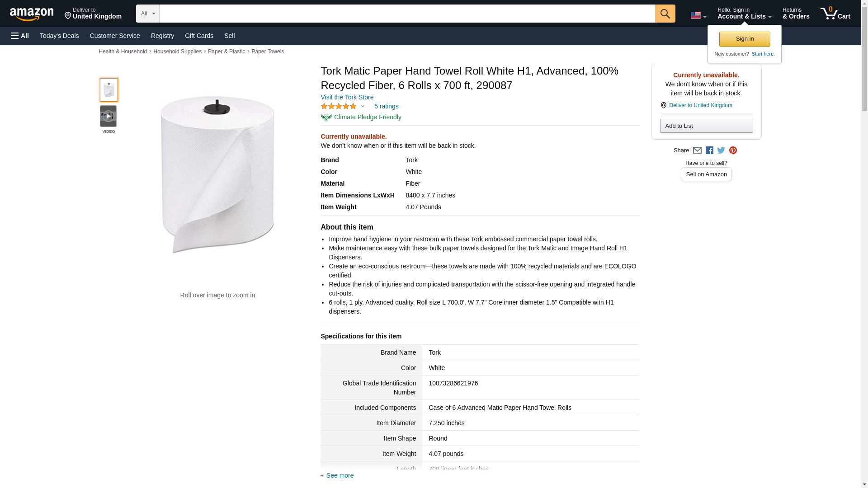868x488 pixels.
Task: Click the yellow Sign in button
Action: pos(745,39)
